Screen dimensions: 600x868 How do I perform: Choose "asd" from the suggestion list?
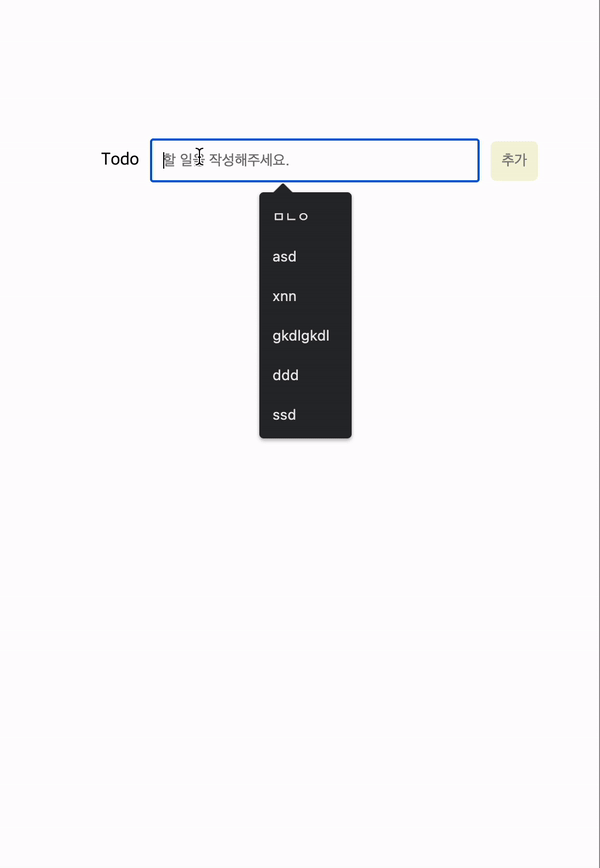[x=284, y=257]
